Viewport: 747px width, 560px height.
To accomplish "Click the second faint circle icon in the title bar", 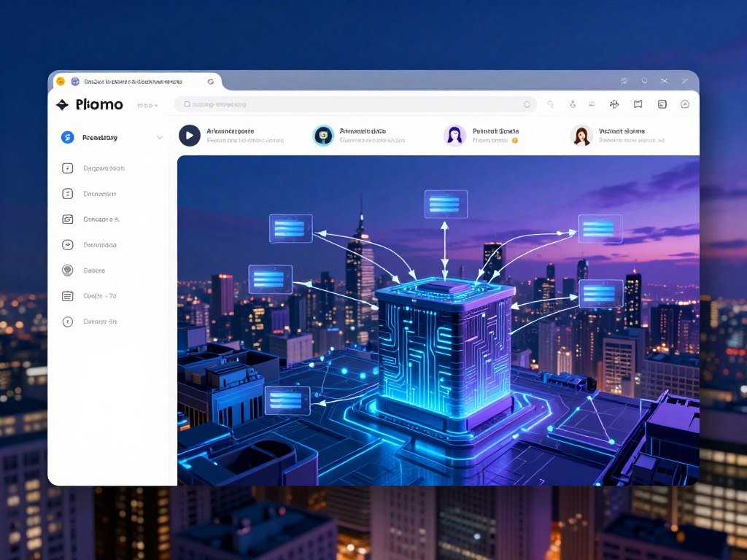I will 644,81.
